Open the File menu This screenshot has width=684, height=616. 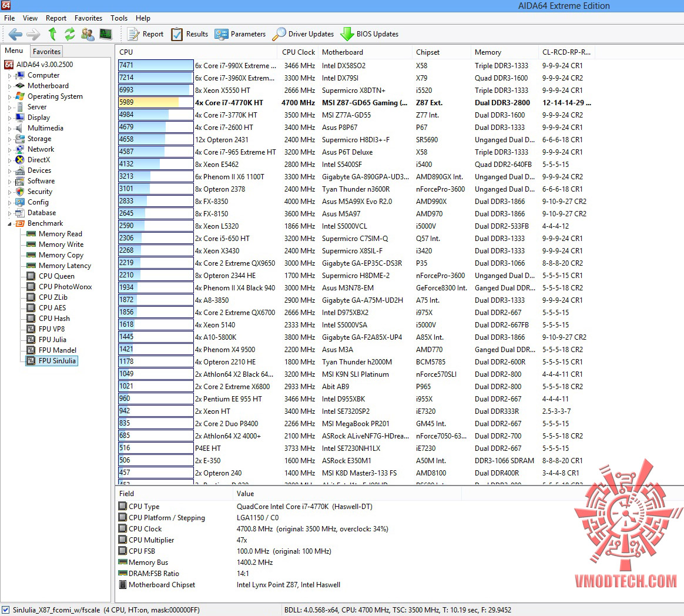(x=9, y=18)
